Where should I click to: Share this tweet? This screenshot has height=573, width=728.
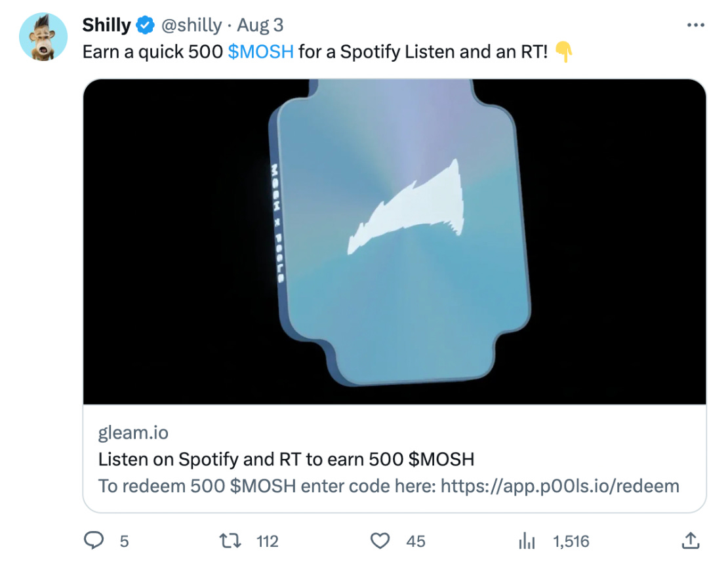click(690, 542)
